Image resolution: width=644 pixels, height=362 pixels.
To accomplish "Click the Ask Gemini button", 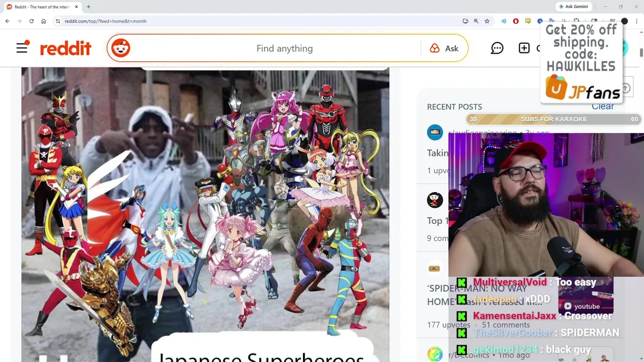I will (x=573, y=7).
